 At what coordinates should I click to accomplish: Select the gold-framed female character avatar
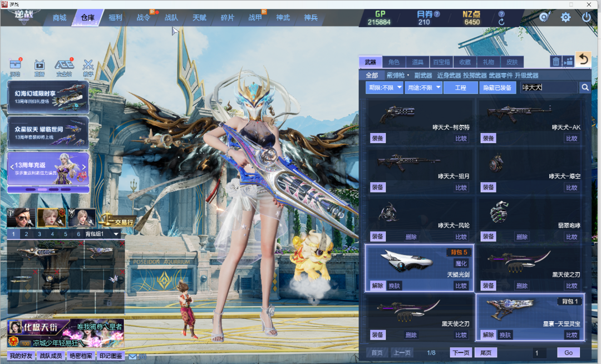point(51,218)
